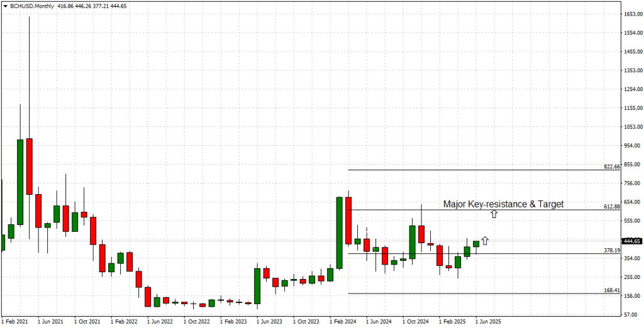Select the May 2021 red candle with tallest wick
This screenshot has width=644, height=328.
click(x=29, y=167)
